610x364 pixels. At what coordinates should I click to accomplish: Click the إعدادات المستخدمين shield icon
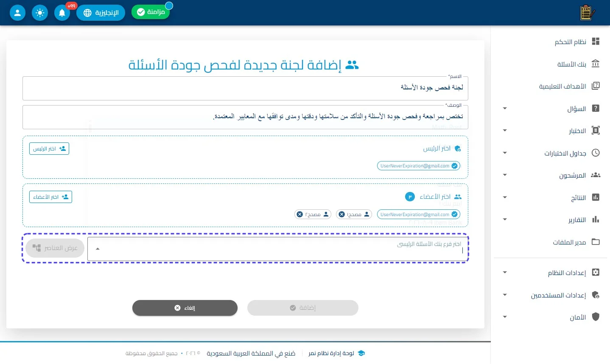(x=596, y=295)
